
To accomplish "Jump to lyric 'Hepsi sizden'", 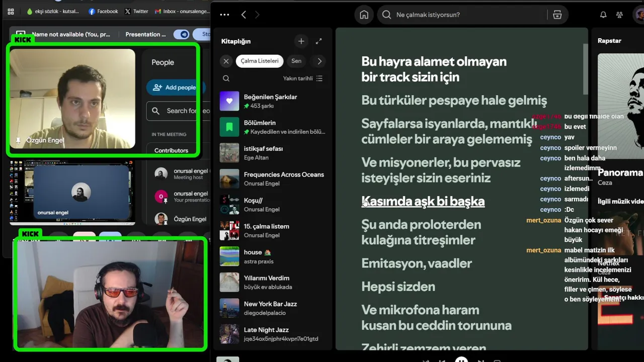I will pyautogui.click(x=398, y=287).
